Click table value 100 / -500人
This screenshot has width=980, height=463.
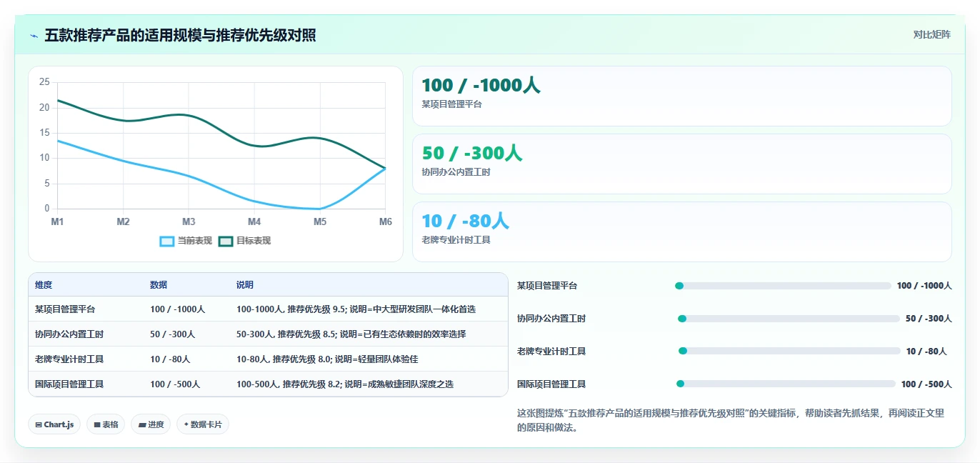coord(175,384)
